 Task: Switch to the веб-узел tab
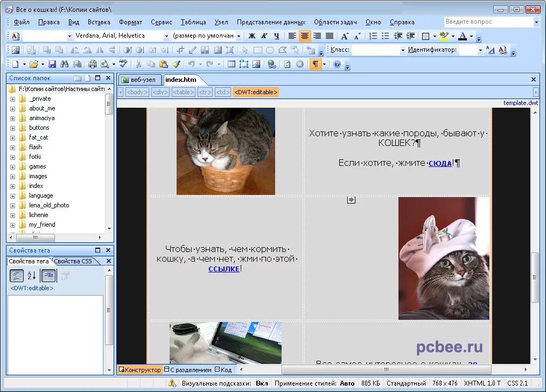pos(139,80)
